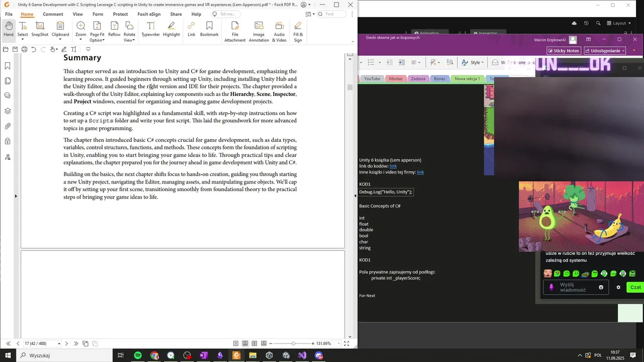Click the Open file quick-access icon

(6, 49)
